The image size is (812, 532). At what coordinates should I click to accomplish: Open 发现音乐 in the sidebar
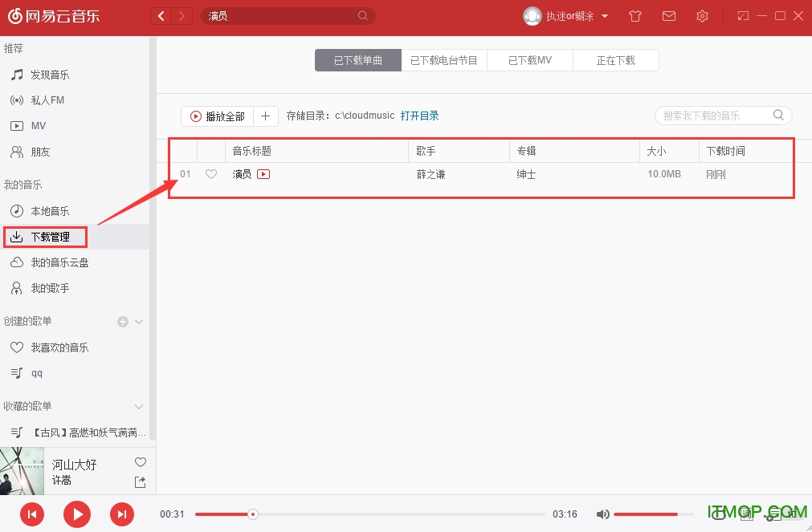tap(50, 74)
